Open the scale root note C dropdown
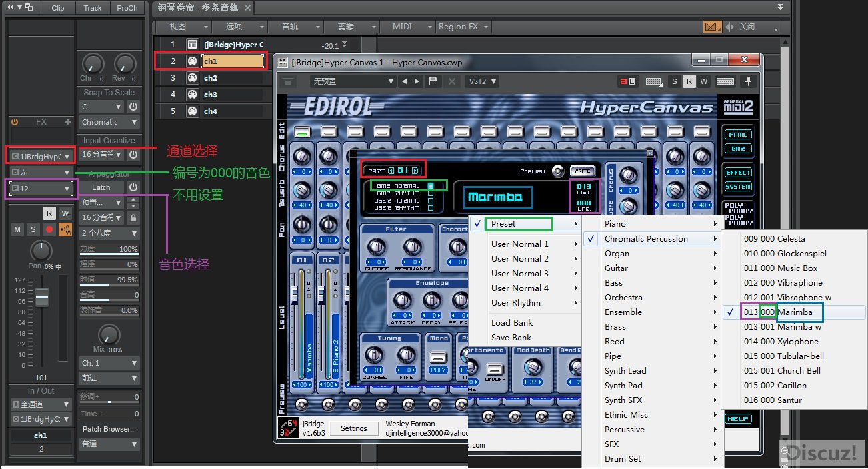Image resolution: width=868 pixels, height=469 pixels. pyautogui.click(x=102, y=107)
